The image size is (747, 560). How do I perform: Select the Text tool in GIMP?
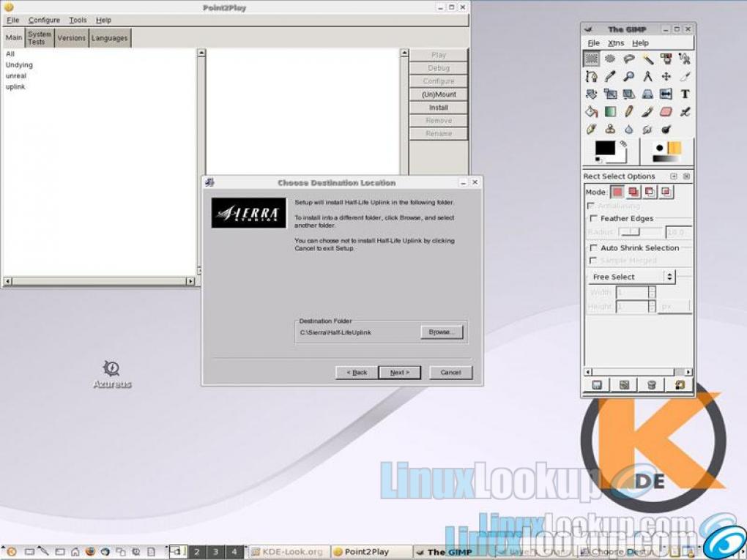[x=685, y=94]
